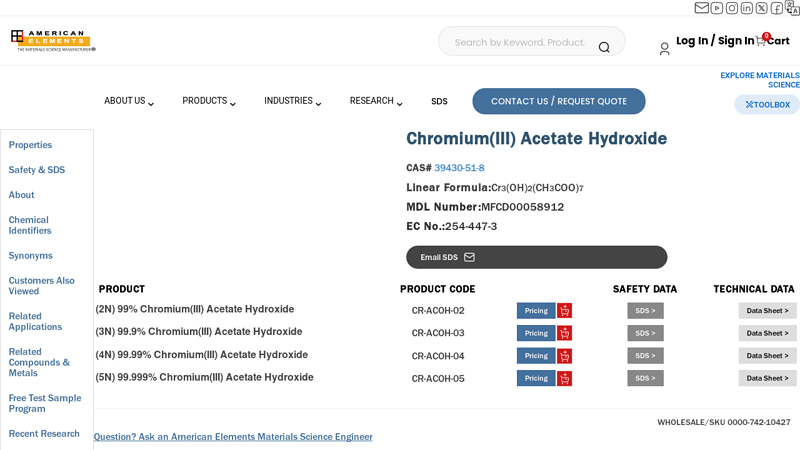Viewport: 800px width, 450px height.
Task: Go to Safety & SDS in sidebar
Action: click(37, 170)
